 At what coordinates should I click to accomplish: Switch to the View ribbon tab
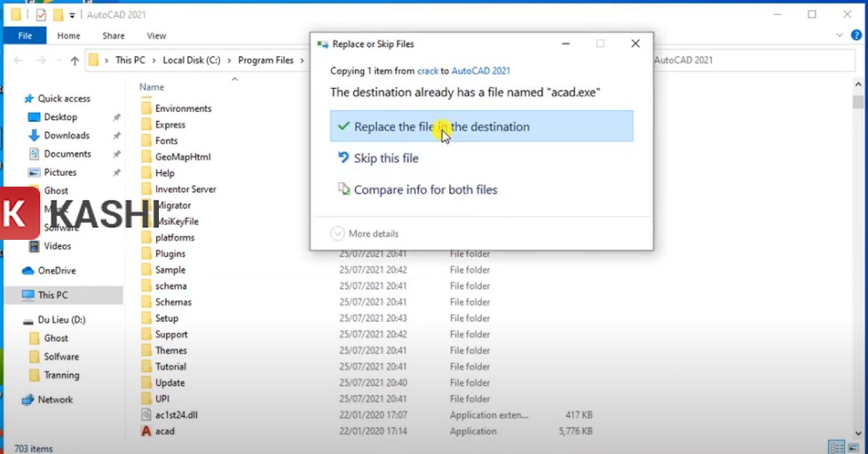tap(156, 36)
